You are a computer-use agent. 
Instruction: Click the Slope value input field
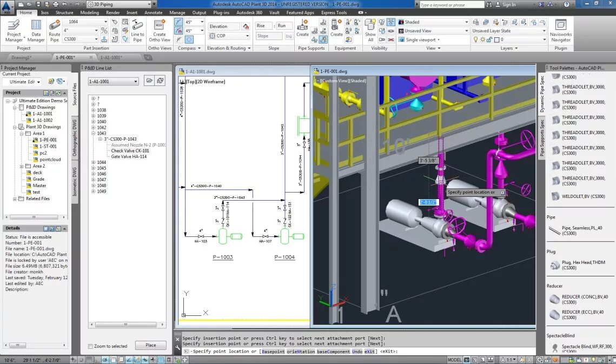[269, 36]
